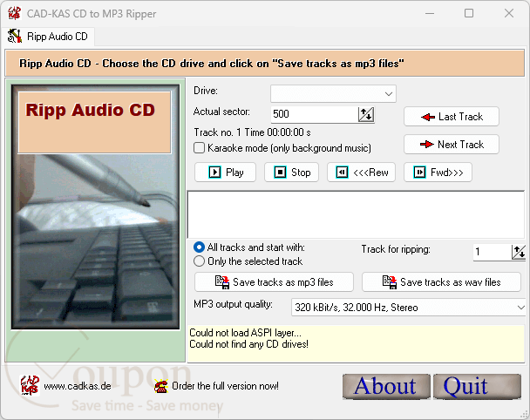This screenshot has height=420, width=530.
Task: Minimize the CD to MP3 Ripper window
Action: point(430,14)
